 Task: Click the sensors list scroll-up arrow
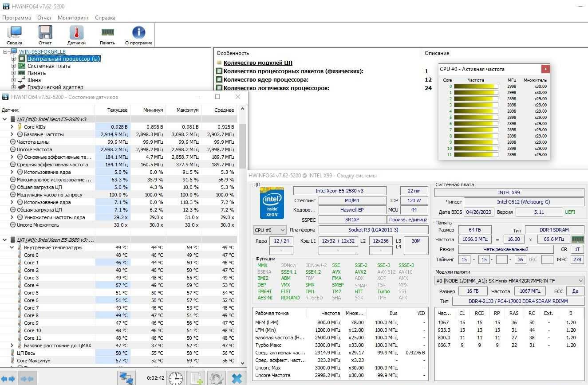point(242,109)
